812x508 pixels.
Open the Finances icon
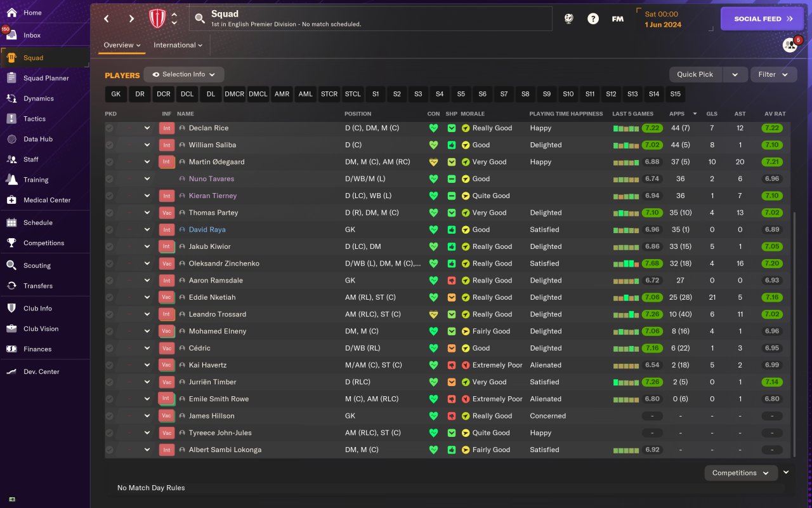point(11,349)
